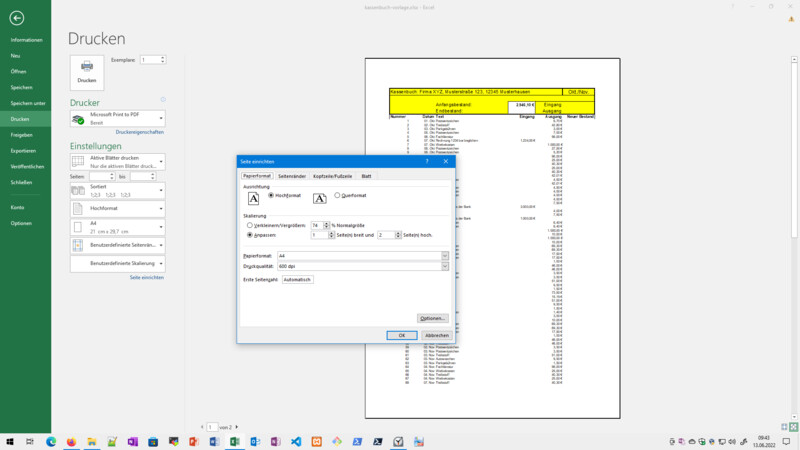Image resolution: width=800 pixels, height=450 pixels.
Task: Click the zoom to page icon
Action: tap(793, 427)
